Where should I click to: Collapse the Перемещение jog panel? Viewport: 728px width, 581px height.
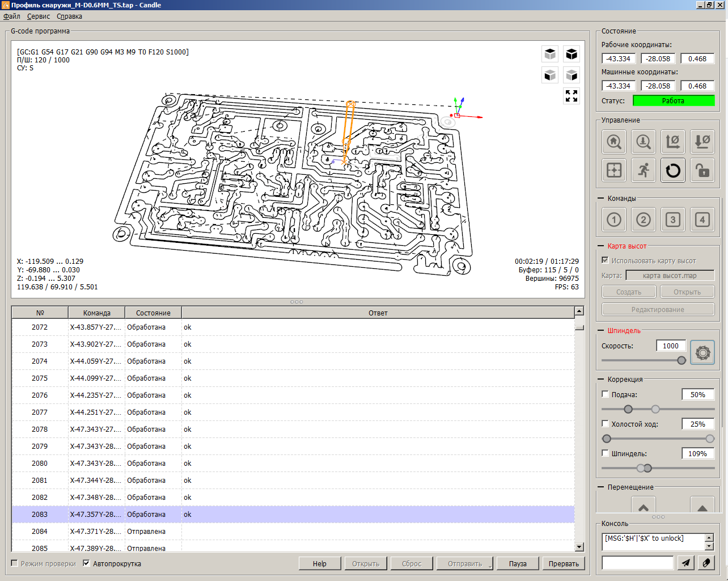[601, 487]
